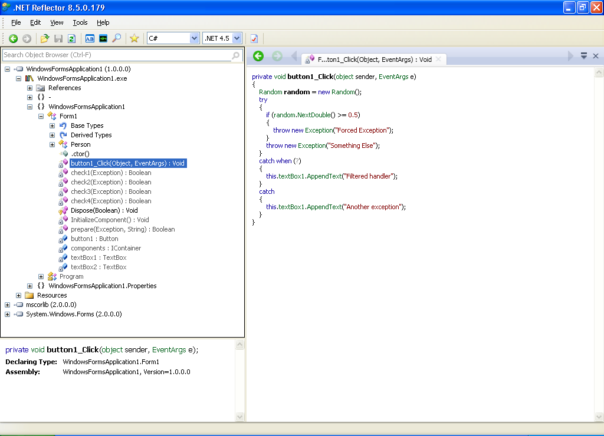Click the Save floppy disk icon
604x436 pixels.
(58, 39)
